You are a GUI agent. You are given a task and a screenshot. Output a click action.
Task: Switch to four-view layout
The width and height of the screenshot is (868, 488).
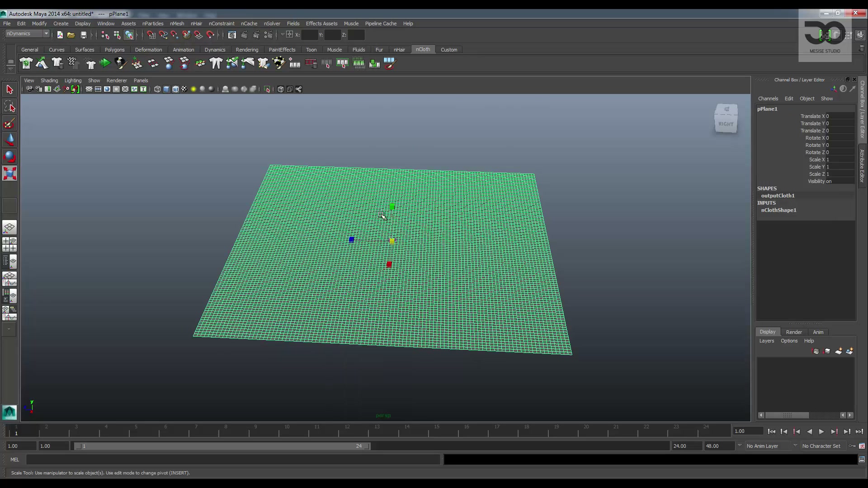click(9, 244)
